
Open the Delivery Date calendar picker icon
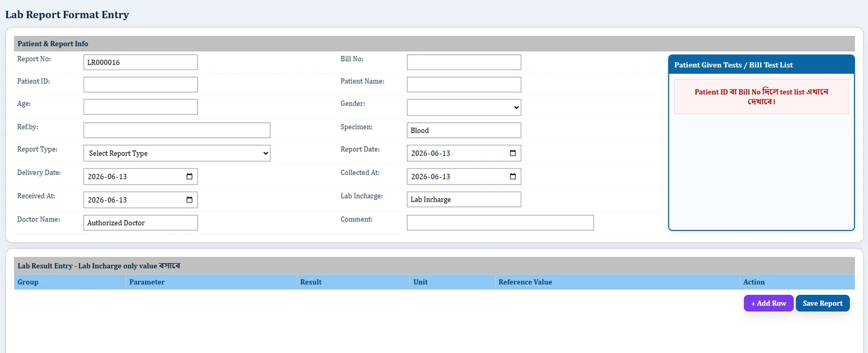[x=189, y=177]
